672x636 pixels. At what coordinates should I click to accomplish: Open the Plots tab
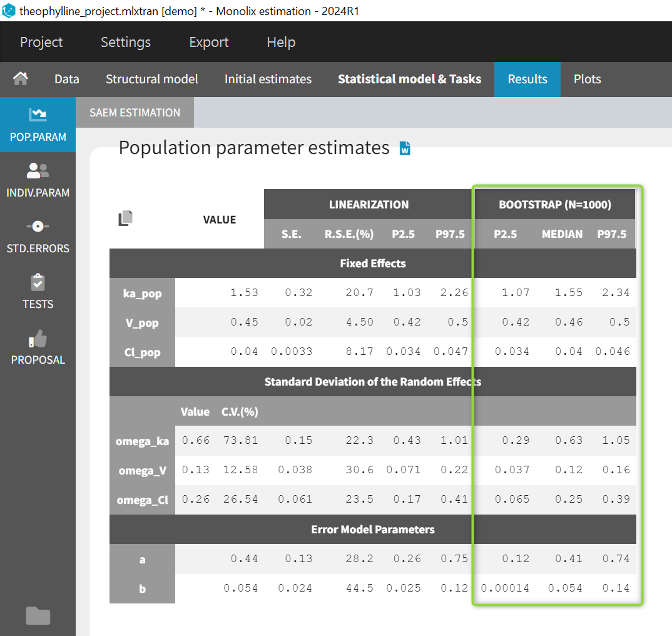pos(587,79)
